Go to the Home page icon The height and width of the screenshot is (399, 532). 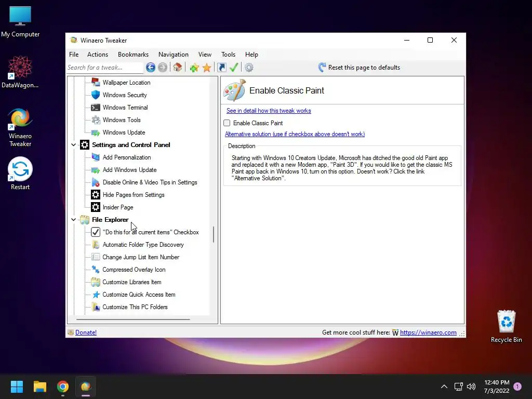coord(178,68)
